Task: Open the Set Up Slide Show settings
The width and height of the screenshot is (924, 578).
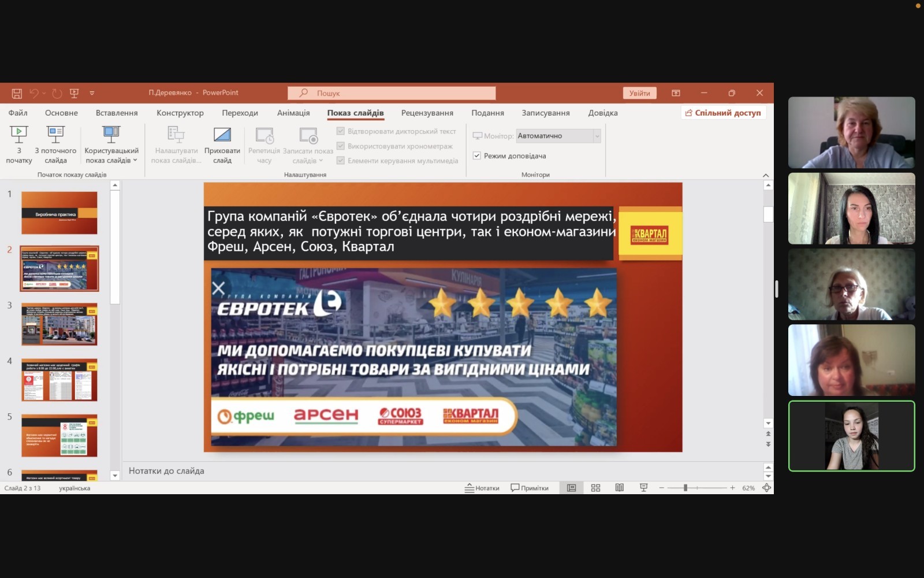Action: tap(176, 145)
